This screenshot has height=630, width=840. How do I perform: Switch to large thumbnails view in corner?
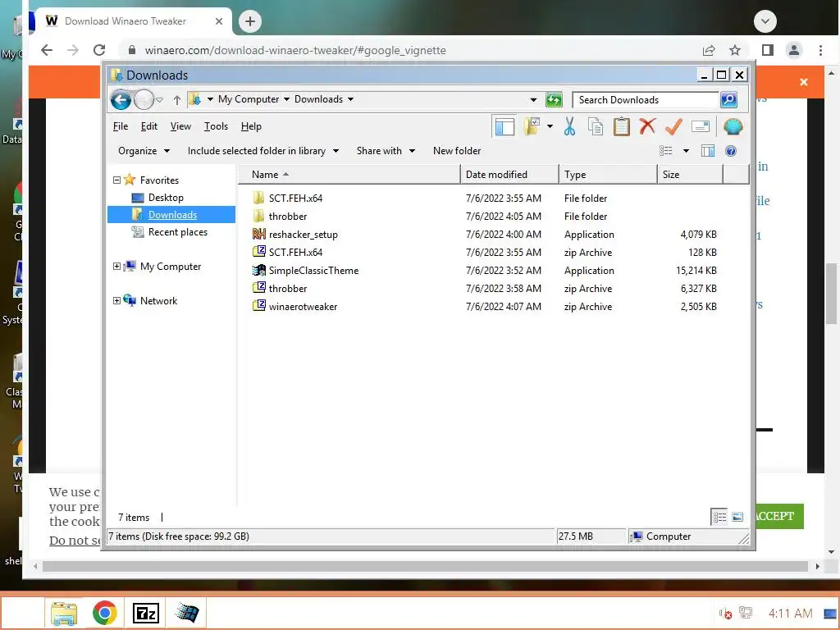click(x=737, y=517)
